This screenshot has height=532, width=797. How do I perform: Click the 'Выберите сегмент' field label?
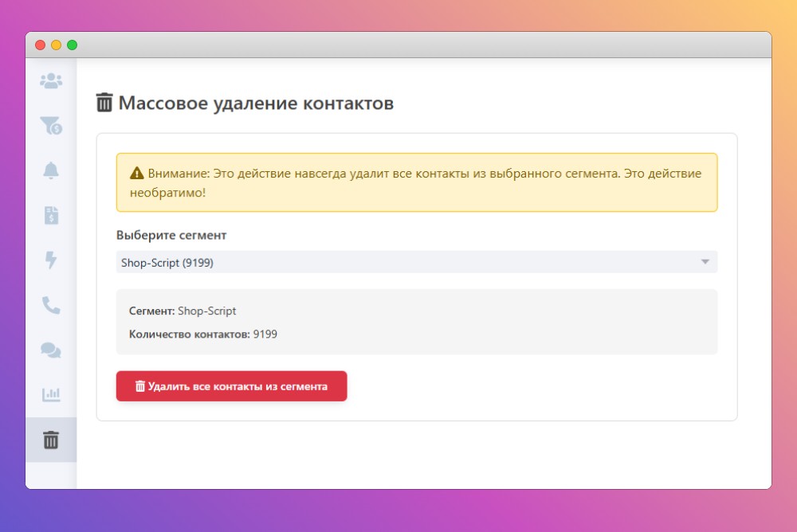[171, 236]
